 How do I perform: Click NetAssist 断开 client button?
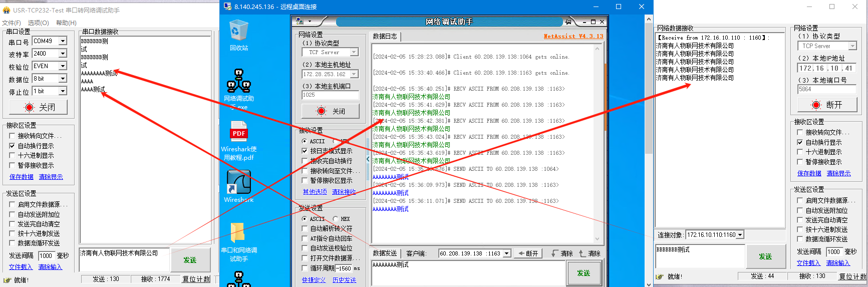pos(528,253)
